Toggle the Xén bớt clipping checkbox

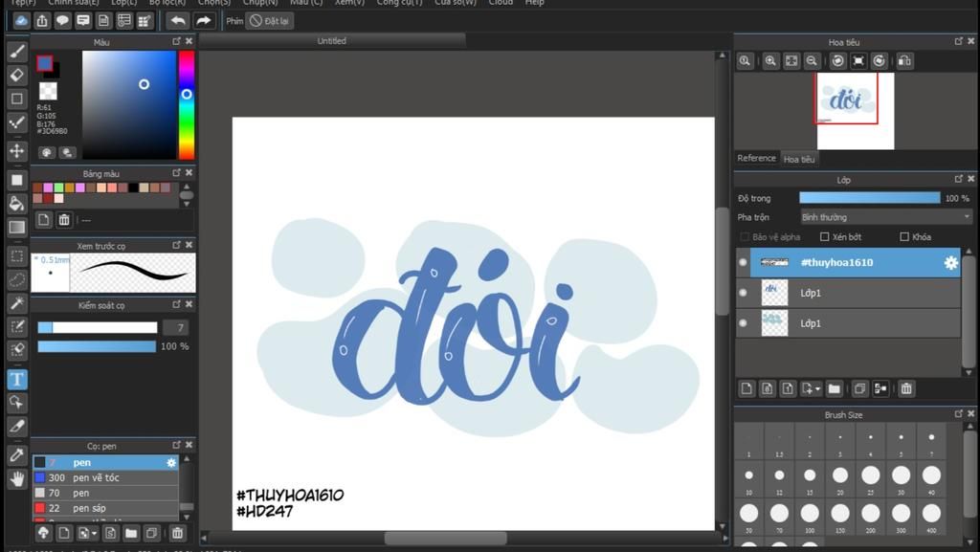click(x=824, y=236)
